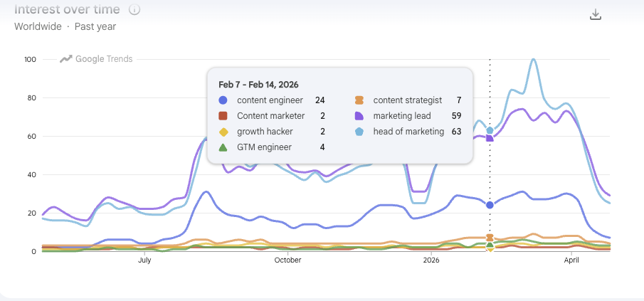
Task: Select the green triangle for GTM engineer
Action: [x=223, y=147]
